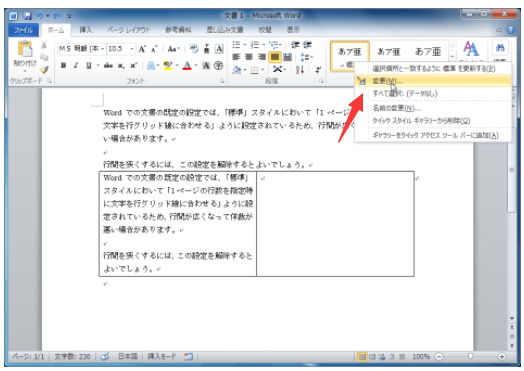Click the Cut scissors icon
524x371 pixels.
coord(44,44)
